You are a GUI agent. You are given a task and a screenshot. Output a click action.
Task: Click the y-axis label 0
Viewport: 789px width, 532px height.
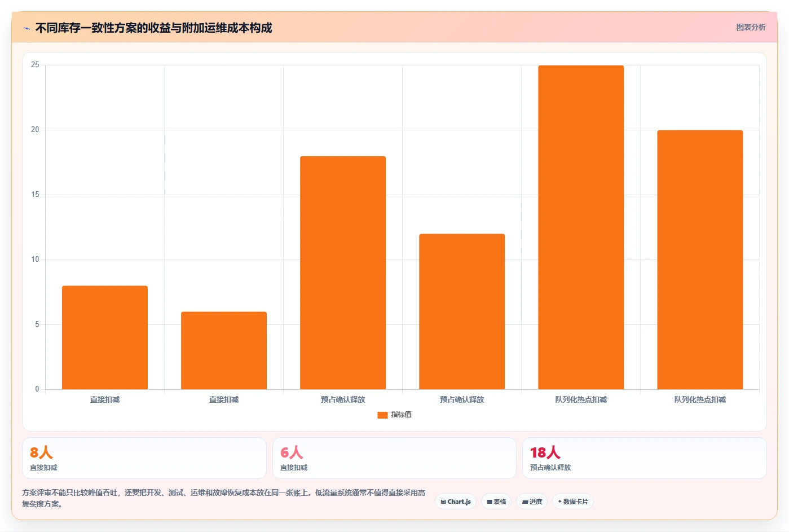[37, 389]
